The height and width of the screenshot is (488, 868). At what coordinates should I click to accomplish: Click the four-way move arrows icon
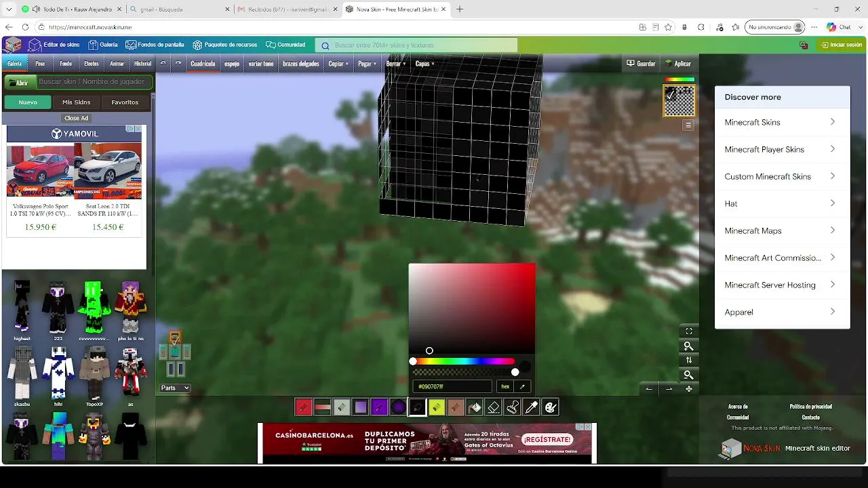pos(689,389)
